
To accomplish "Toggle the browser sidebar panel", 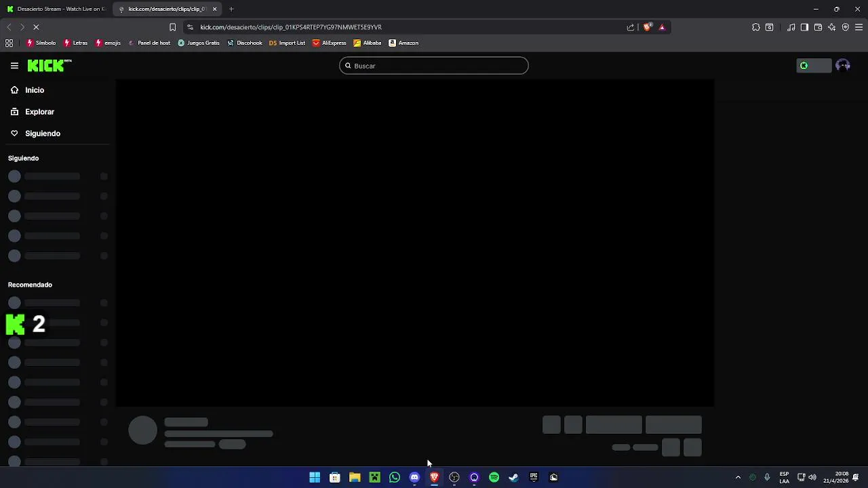I will point(804,27).
